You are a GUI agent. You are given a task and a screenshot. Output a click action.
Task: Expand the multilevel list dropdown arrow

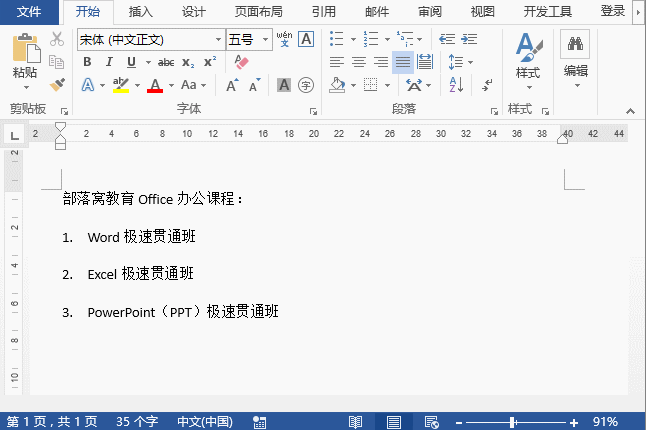click(419, 40)
